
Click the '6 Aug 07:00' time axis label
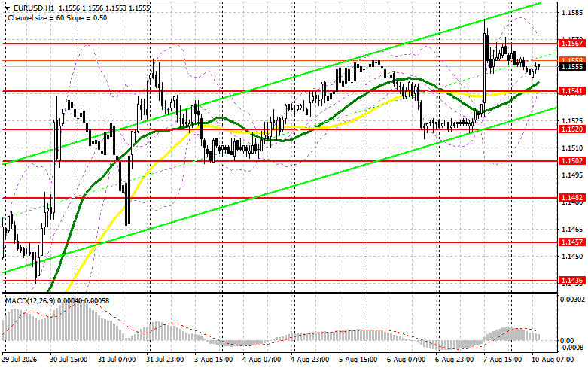[406, 360]
